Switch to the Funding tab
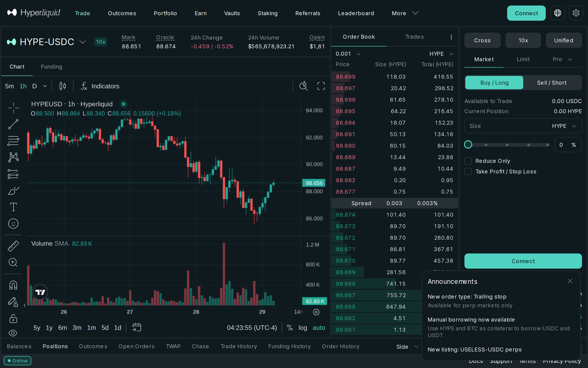 [x=51, y=67]
